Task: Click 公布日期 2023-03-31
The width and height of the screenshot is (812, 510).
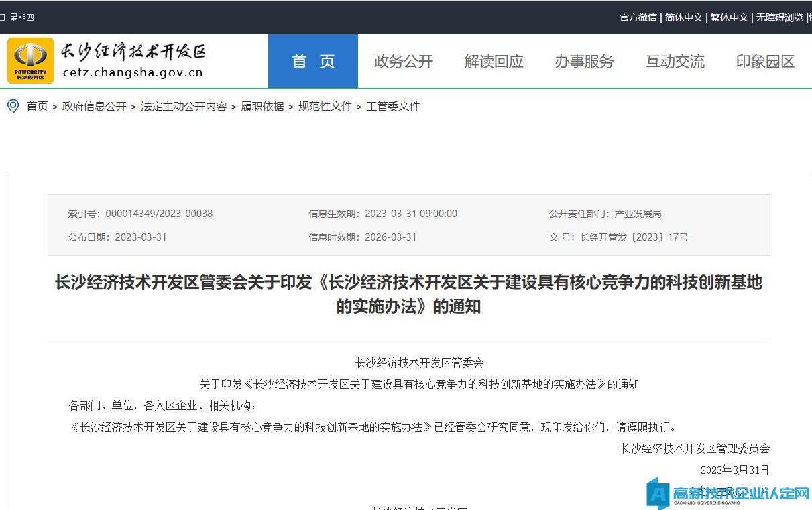Action: (117, 237)
